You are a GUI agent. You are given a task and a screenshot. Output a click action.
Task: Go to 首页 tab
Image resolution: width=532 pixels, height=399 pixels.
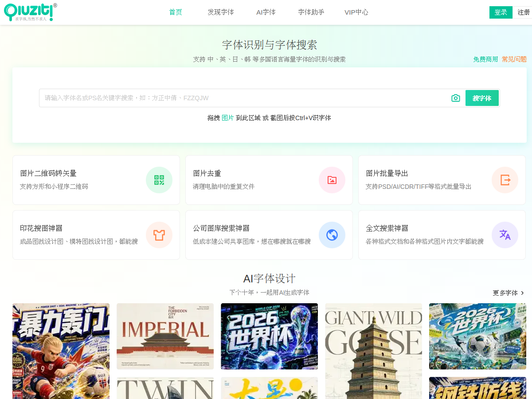[x=176, y=12]
